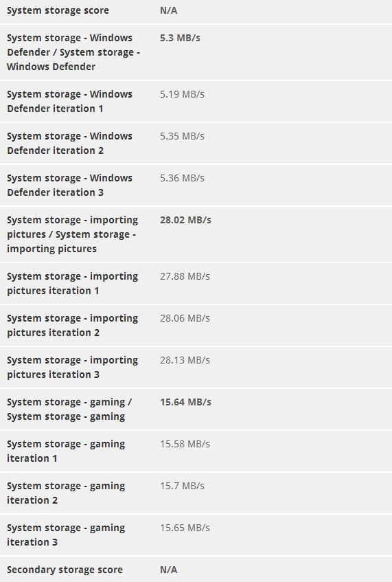Click the 28.06 MB/s value
Screen dimensions: 392x582
click(185, 318)
